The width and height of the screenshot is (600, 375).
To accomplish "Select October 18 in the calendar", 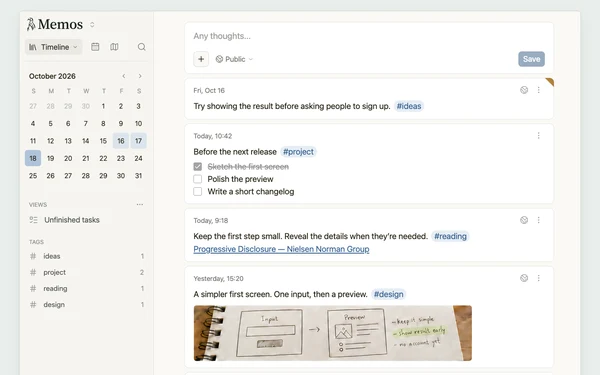I will [x=33, y=158].
